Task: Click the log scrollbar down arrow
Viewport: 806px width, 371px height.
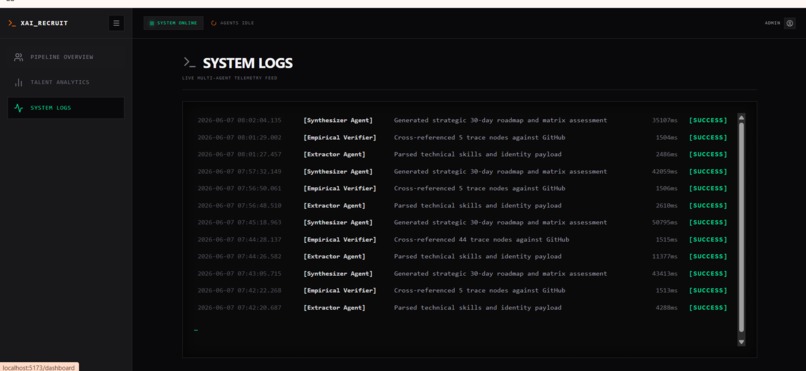Action: click(x=741, y=342)
